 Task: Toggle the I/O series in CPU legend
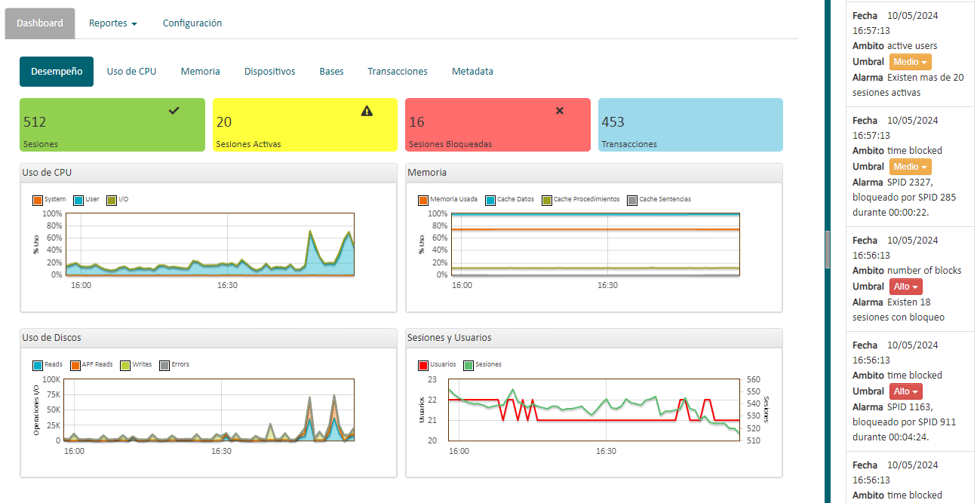(x=111, y=200)
